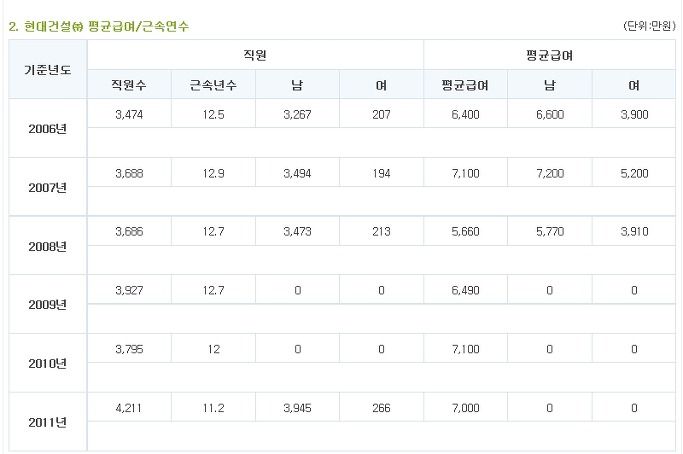The width and height of the screenshot is (683, 454).
Task: Select the '2009년' row label
Action: [47, 304]
